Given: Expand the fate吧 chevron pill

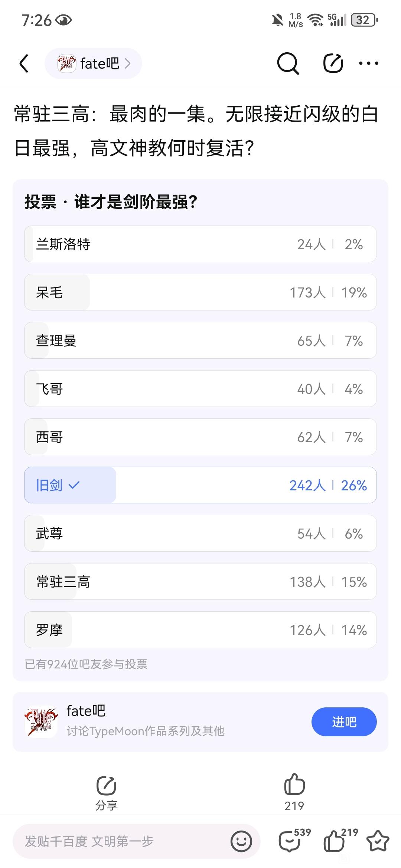Looking at the screenshot, I should click(x=93, y=63).
